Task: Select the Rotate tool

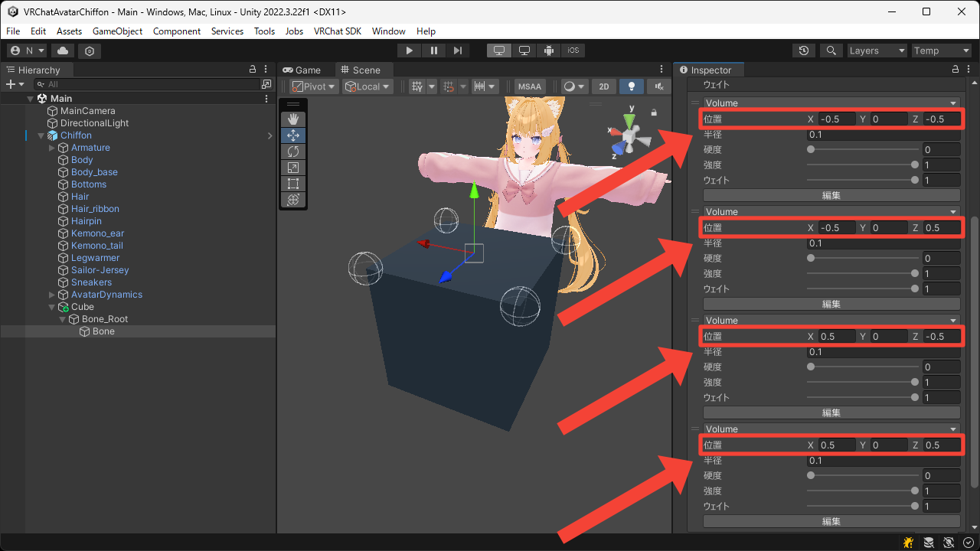Action: [x=293, y=152]
